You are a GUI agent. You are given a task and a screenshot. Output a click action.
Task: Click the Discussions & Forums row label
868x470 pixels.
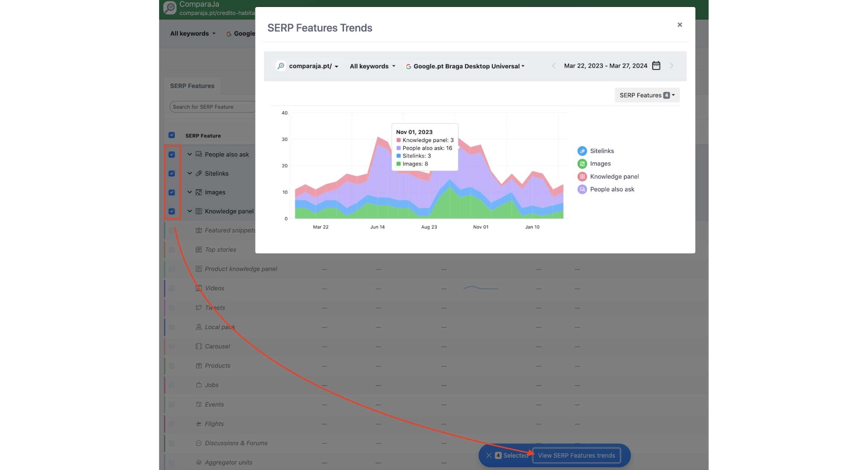point(236,443)
